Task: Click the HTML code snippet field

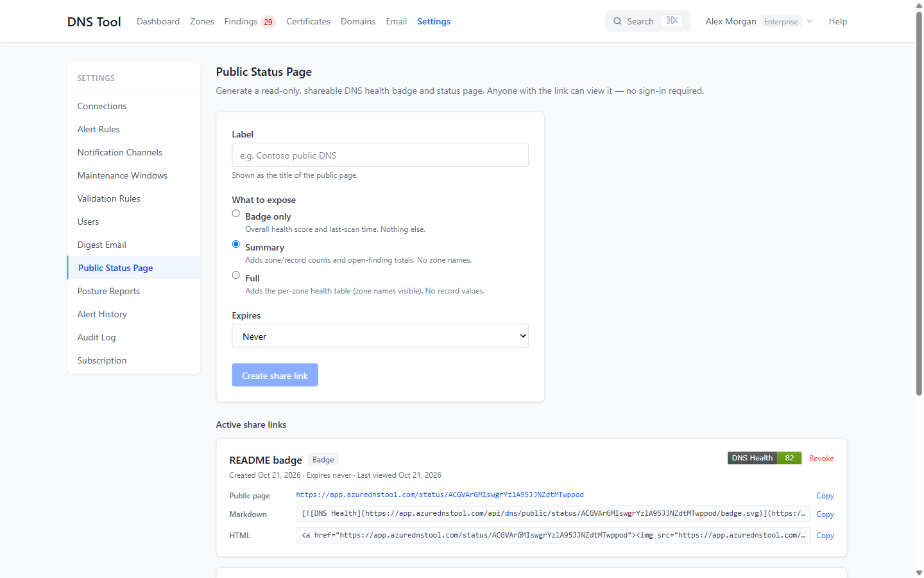Action: click(553, 535)
